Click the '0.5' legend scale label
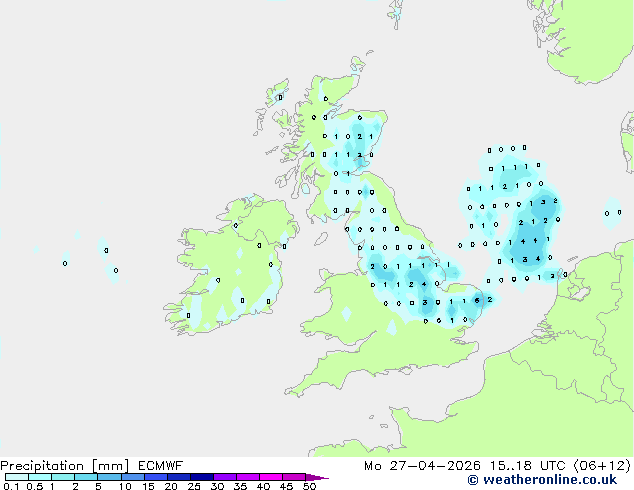Viewport: 634px width, 490px height. [35, 486]
